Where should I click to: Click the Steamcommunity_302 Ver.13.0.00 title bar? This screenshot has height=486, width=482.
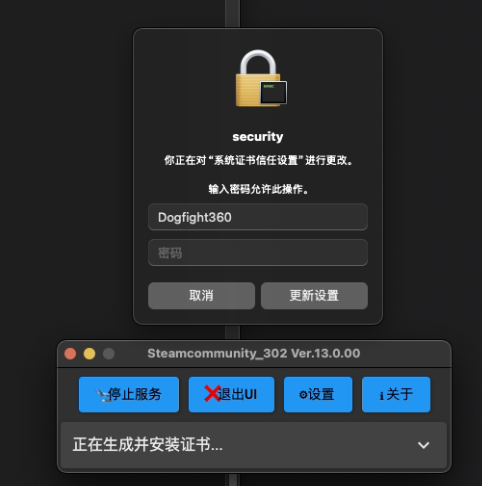[x=254, y=353]
